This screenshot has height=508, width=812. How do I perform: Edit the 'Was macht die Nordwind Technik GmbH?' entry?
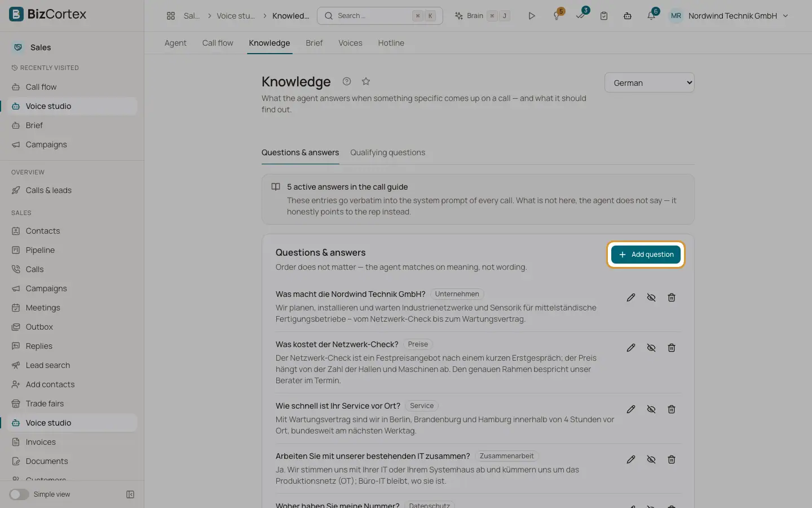click(631, 297)
